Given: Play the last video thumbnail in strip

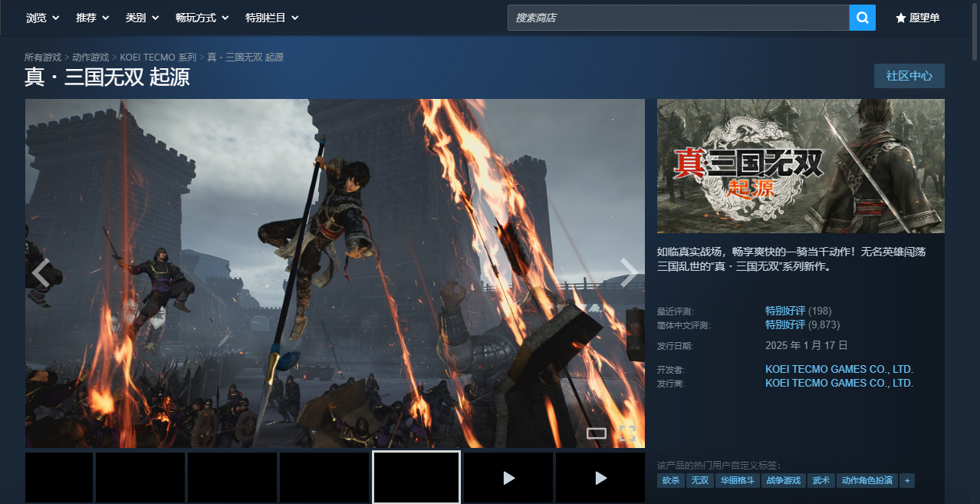Looking at the screenshot, I should [x=600, y=477].
